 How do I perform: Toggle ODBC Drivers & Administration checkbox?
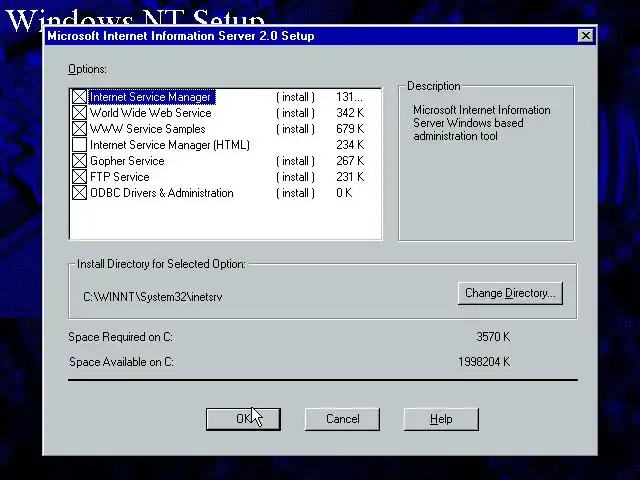[79, 193]
